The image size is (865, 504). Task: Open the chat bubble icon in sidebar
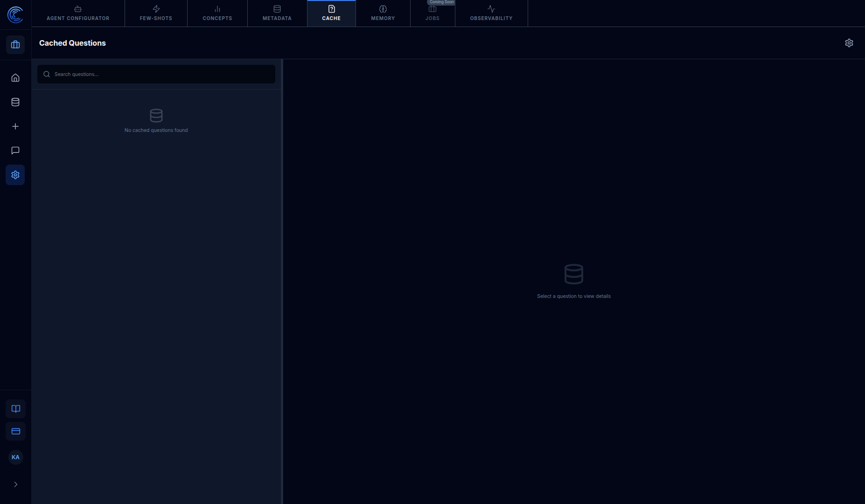(x=15, y=151)
